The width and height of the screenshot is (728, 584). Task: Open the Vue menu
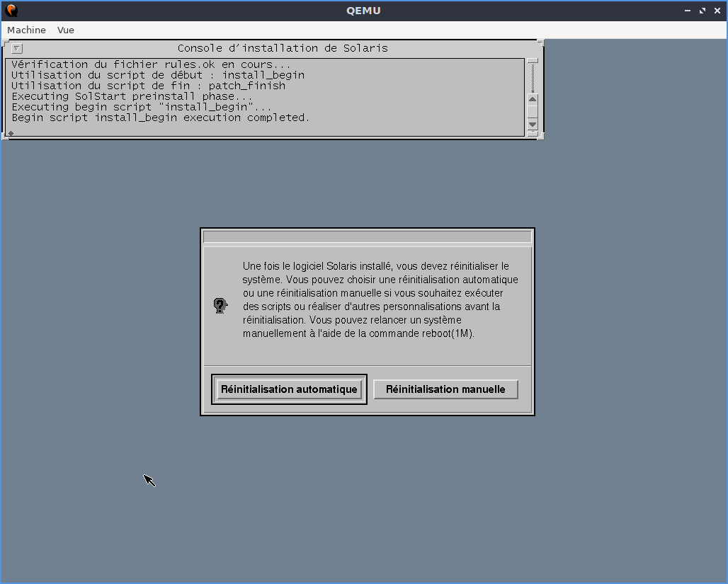tap(65, 30)
